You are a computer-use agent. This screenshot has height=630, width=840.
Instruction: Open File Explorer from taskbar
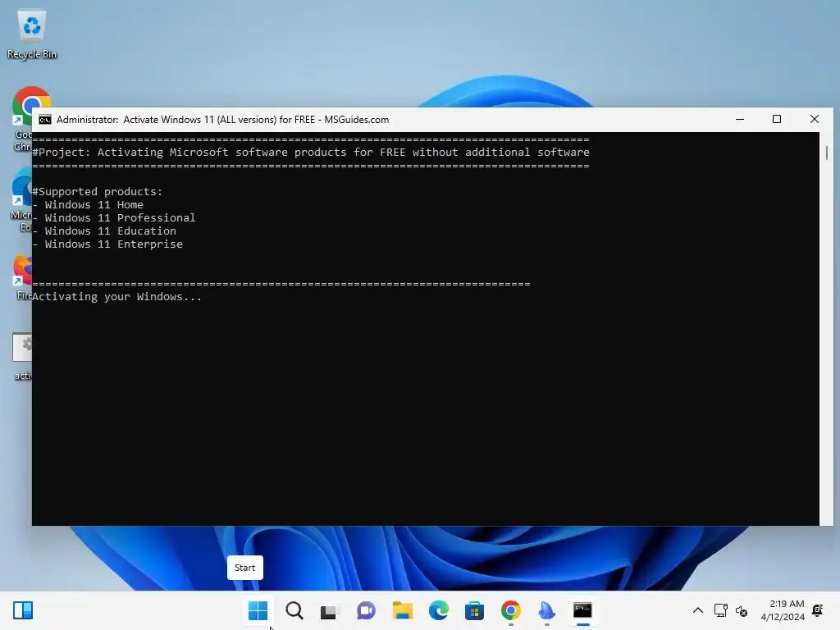[x=402, y=610]
